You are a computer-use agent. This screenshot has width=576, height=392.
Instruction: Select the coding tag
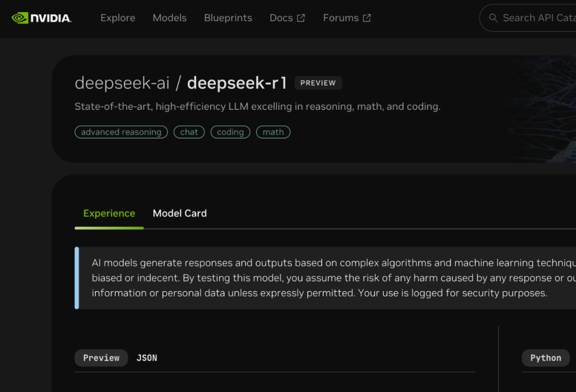pyautogui.click(x=230, y=132)
